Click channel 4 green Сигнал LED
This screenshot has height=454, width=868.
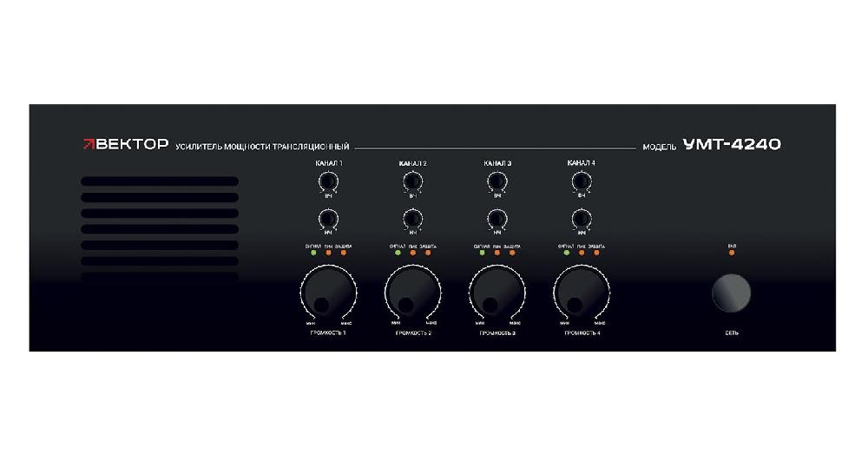click(x=566, y=253)
